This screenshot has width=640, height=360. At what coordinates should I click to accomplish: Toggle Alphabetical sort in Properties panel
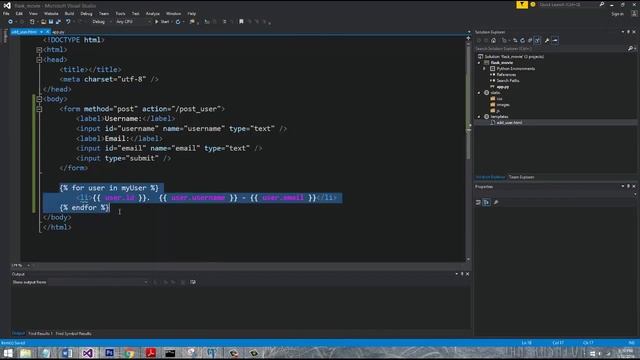487,202
